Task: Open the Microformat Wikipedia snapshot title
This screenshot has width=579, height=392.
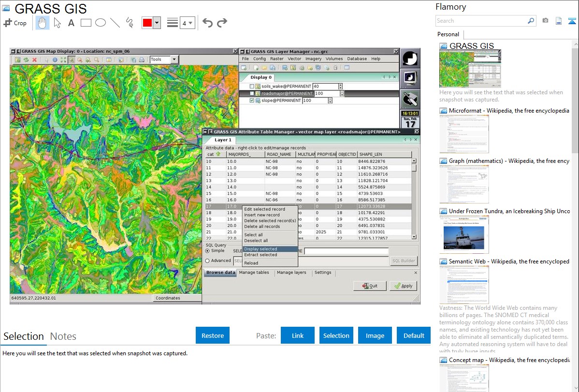Action: pos(509,111)
